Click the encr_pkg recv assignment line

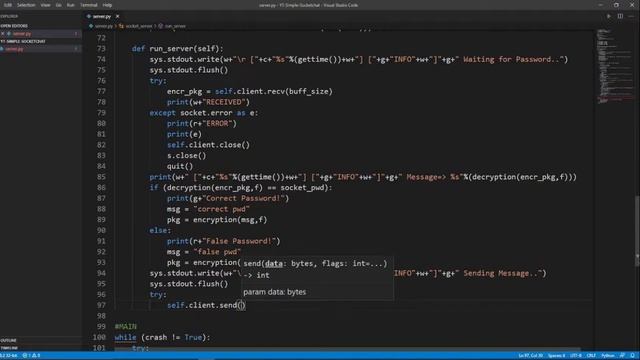(249, 91)
